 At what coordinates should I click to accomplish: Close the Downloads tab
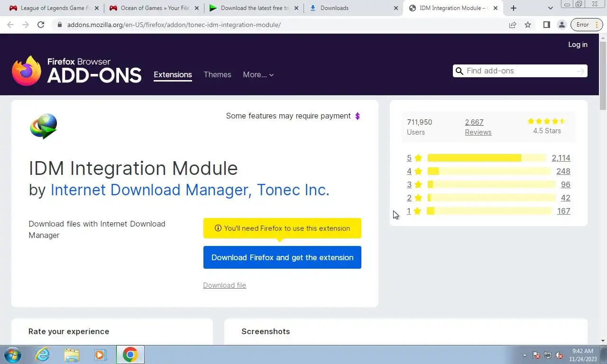click(396, 8)
